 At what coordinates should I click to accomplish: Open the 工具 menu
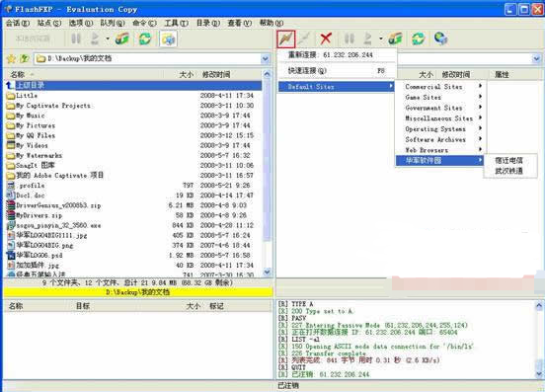(176, 23)
